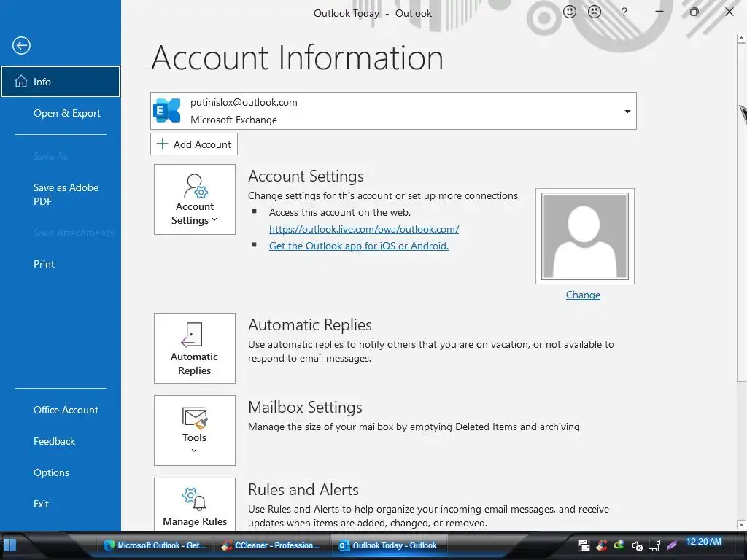
Task: Click the plus icon on Add Account
Action: [x=163, y=144]
